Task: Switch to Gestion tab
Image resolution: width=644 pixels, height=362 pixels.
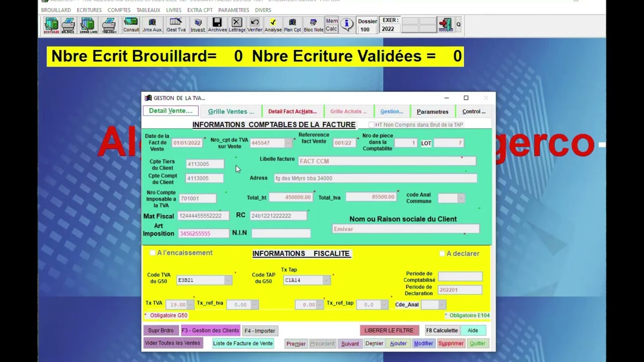Action: pyautogui.click(x=391, y=112)
